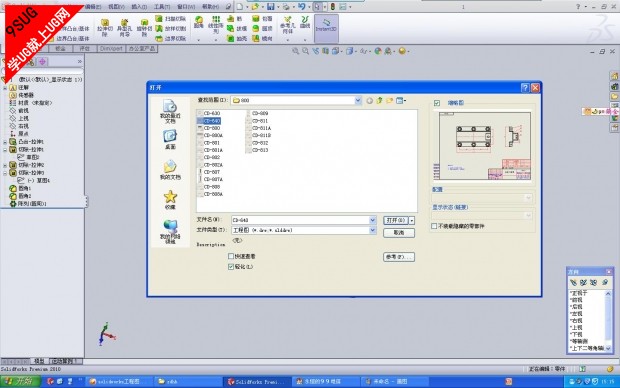The width and height of the screenshot is (620, 388).
Task: Collapse the 切除-拉伸1 feature node
Action: [5, 150]
